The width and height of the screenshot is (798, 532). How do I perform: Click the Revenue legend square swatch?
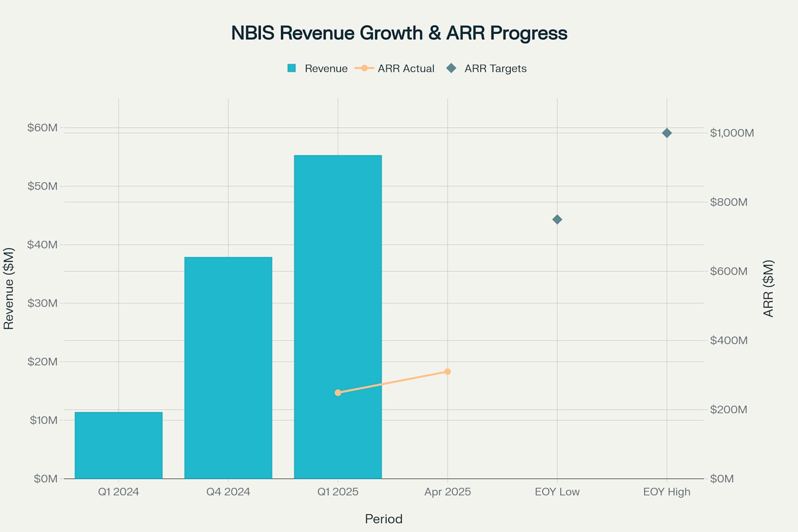[291, 68]
